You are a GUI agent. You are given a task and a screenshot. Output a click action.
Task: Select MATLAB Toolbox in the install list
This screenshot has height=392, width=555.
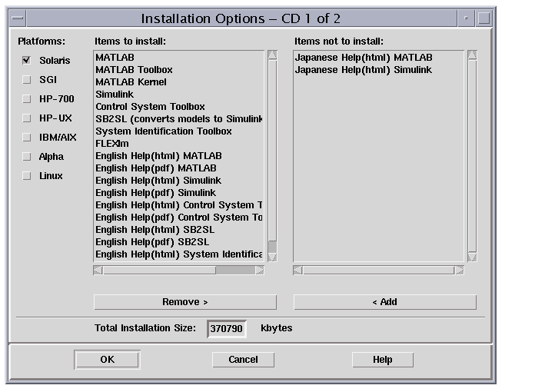point(179,70)
